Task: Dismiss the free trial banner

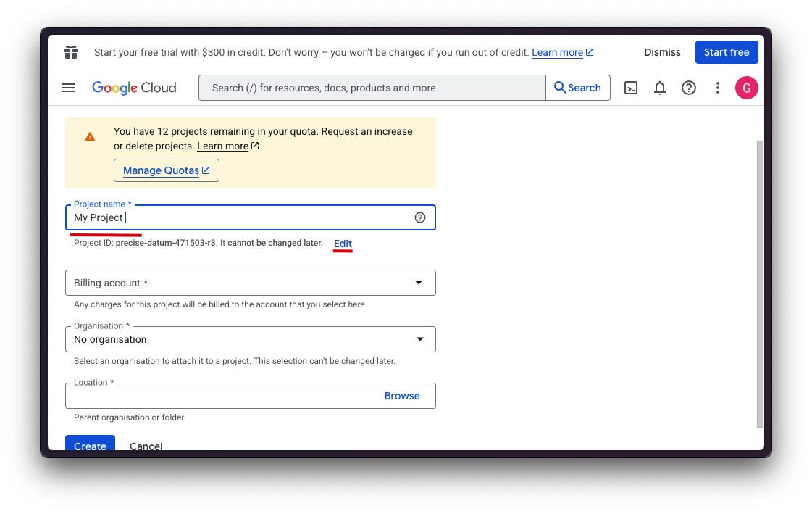Action: (x=662, y=52)
